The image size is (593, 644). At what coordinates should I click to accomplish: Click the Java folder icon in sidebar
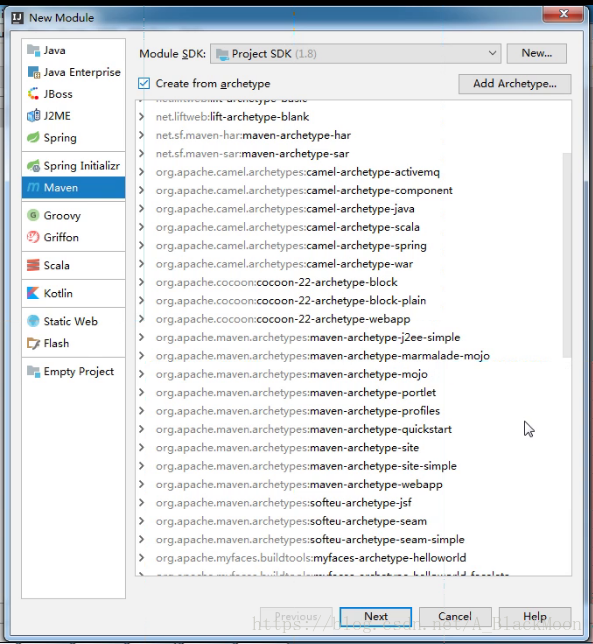click(33, 50)
